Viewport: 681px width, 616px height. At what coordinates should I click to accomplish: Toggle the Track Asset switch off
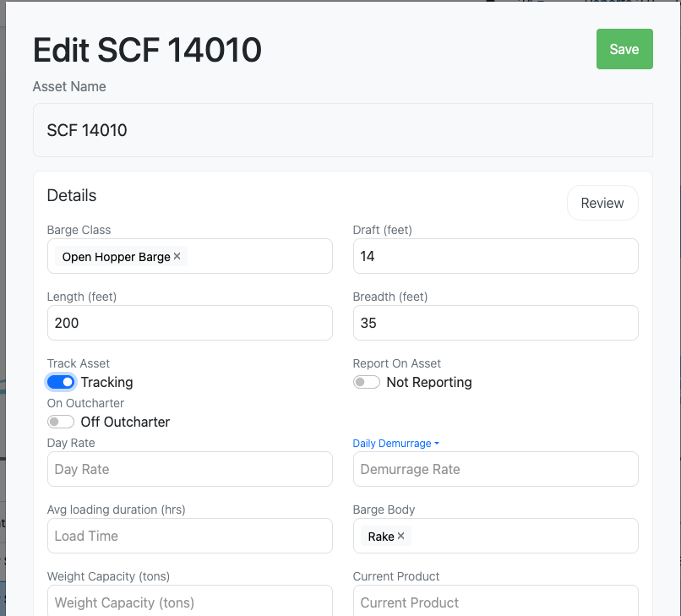[61, 382]
